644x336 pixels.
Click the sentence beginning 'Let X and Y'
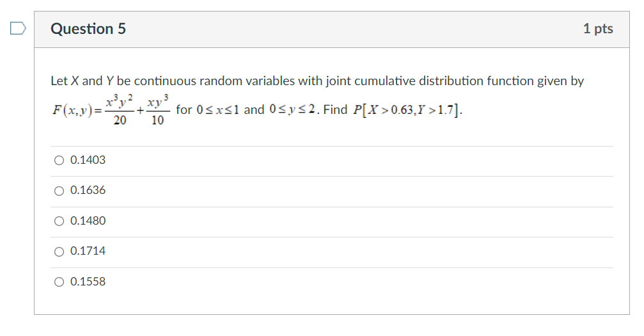pyautogui.click(x=317, y=81)
